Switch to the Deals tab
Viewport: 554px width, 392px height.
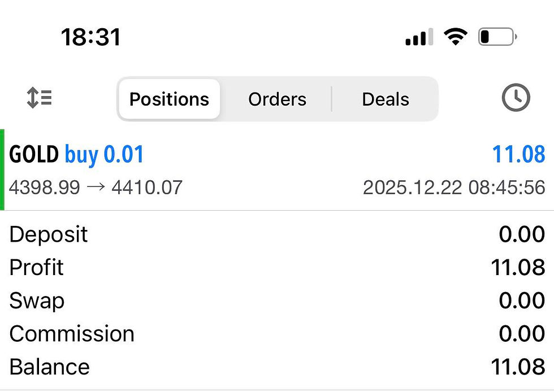pyautogui.click(x=386, y=99)
